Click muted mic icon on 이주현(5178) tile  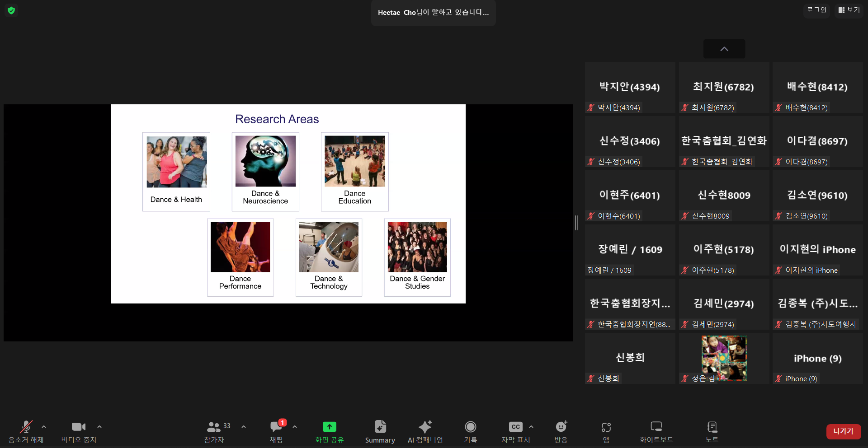(685, 270)
